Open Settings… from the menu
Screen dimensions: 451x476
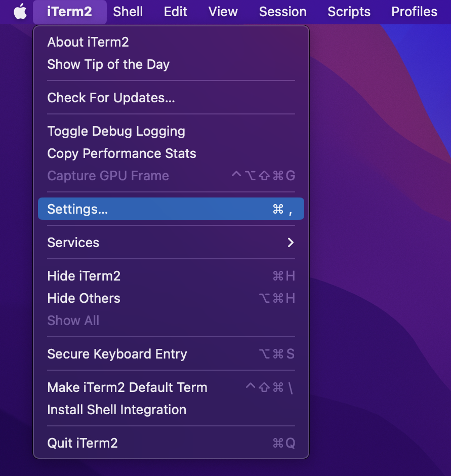[x=171, y=209]
